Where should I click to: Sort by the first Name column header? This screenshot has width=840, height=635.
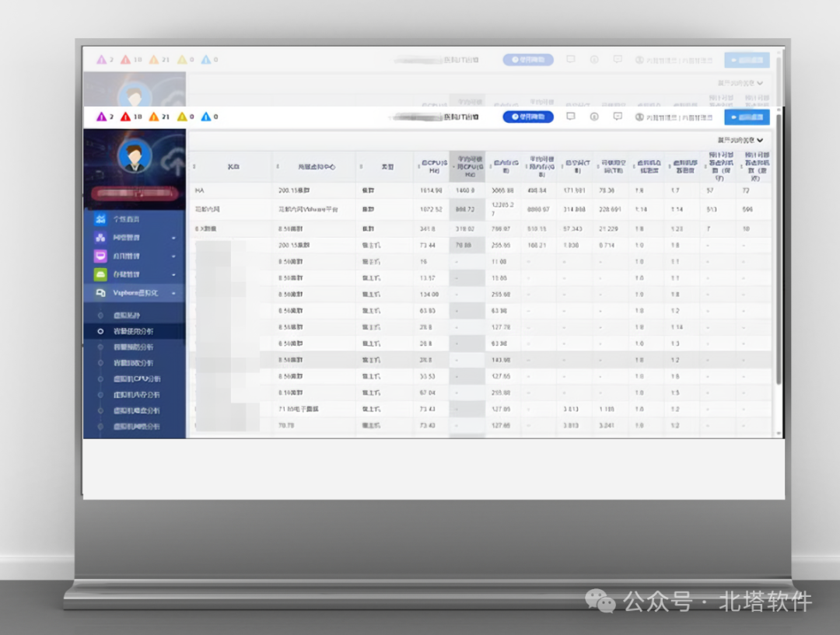pos(233,167)
